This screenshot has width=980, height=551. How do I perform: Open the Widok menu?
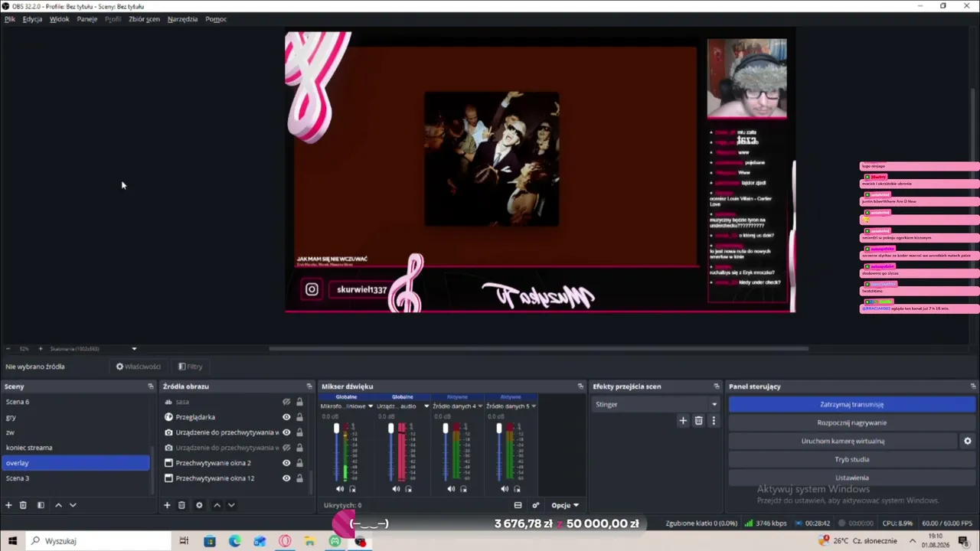pyautogui.click(x=60, y=19)
